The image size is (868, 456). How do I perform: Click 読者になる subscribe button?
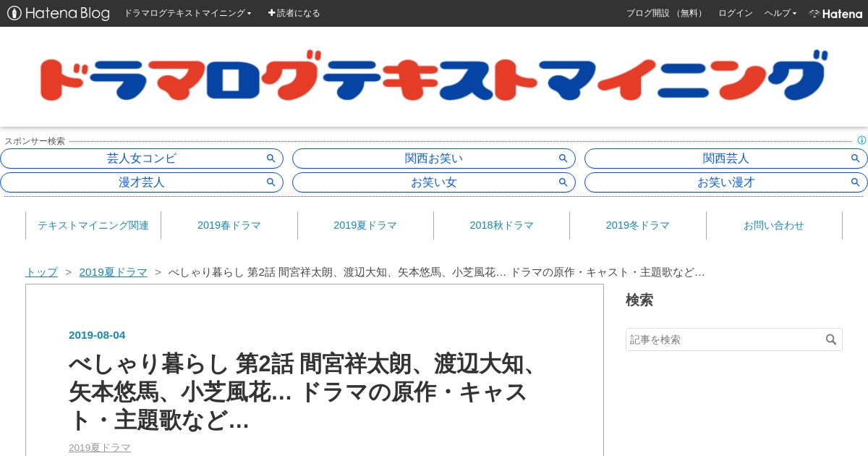pyautogui.click(x=294, y=13)
